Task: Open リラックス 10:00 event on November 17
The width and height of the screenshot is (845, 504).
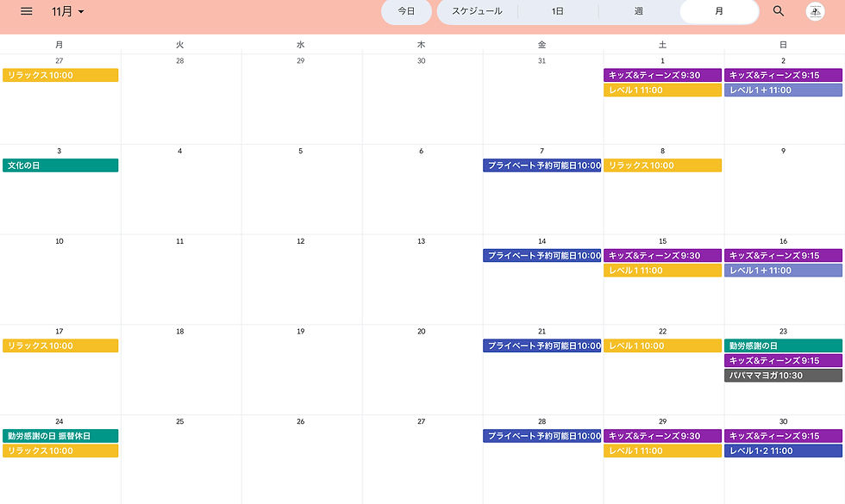Action: (60, 345)
